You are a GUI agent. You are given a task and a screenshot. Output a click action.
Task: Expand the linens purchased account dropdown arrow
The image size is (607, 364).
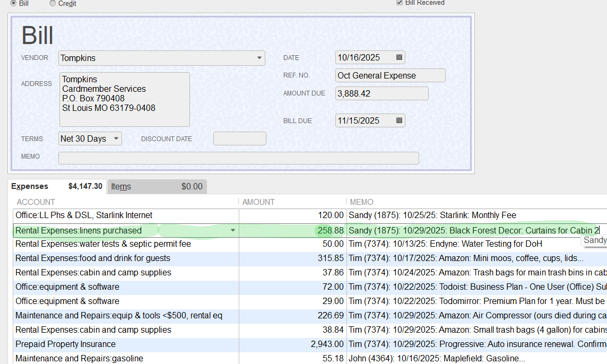[232, 230]
